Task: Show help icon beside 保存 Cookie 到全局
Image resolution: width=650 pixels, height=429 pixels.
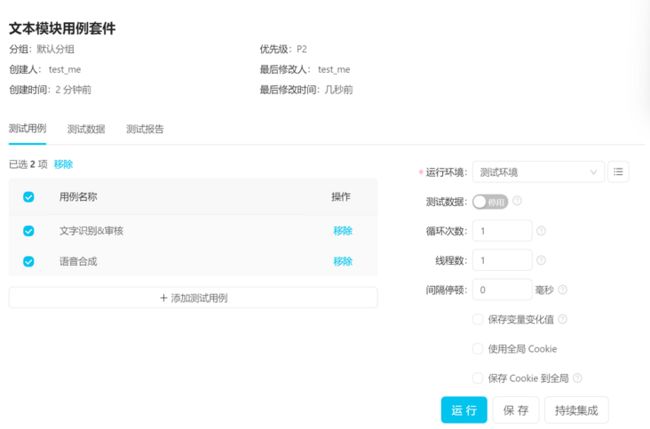Action: (x=577, y=378)
